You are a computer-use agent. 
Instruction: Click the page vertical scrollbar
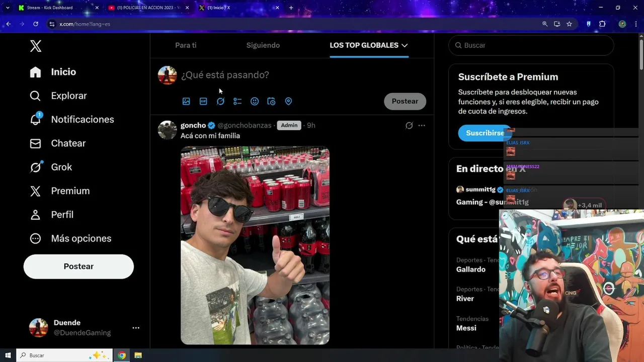641,54
